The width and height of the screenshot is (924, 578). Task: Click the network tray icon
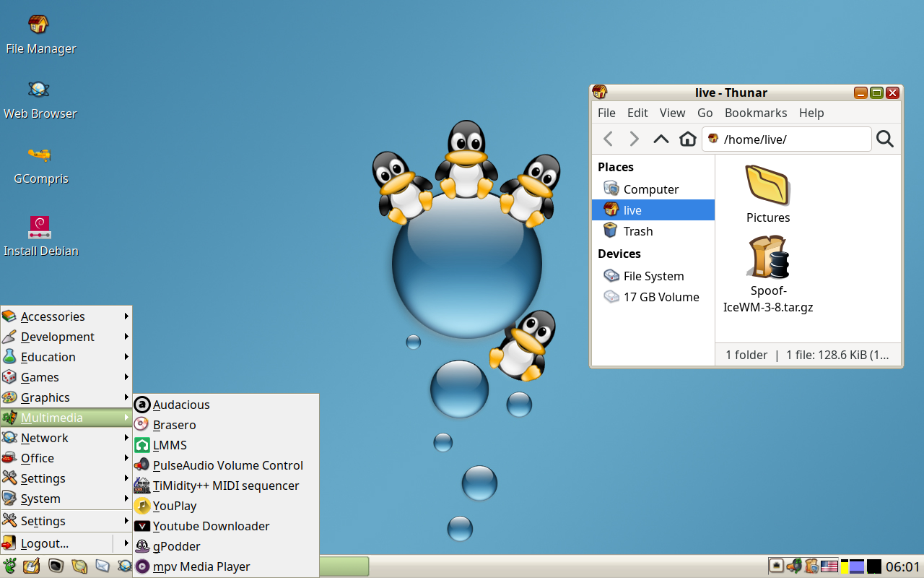click(x=776, y=566)
